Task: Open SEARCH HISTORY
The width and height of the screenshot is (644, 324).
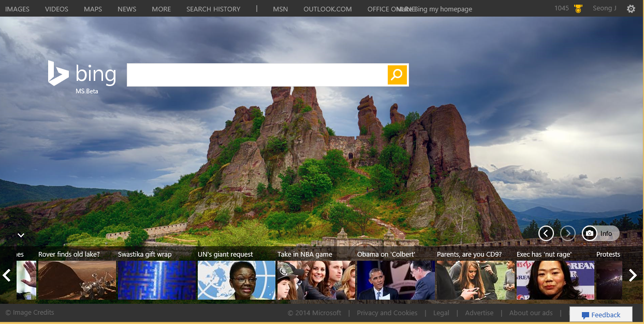Action: click(x=213, y=9)
